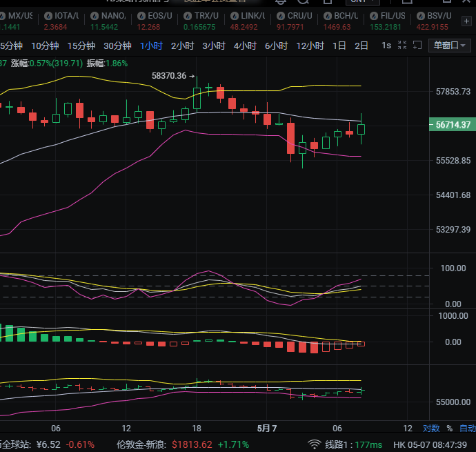Toggle the 自动 auto scale
The width and height of the screenshot is (476, 452).
(x=468, y=429)
